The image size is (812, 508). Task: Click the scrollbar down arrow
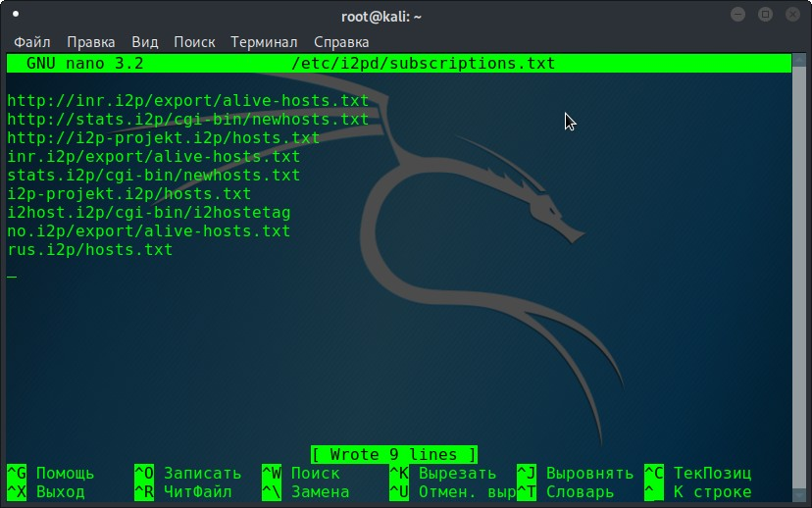799,495
